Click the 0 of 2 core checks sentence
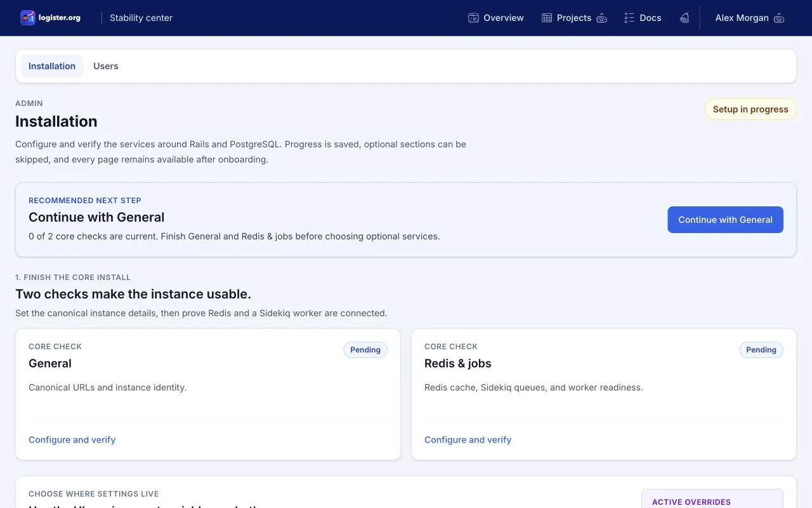The height and width of the screenshot is (508, 812). (234, 236)
